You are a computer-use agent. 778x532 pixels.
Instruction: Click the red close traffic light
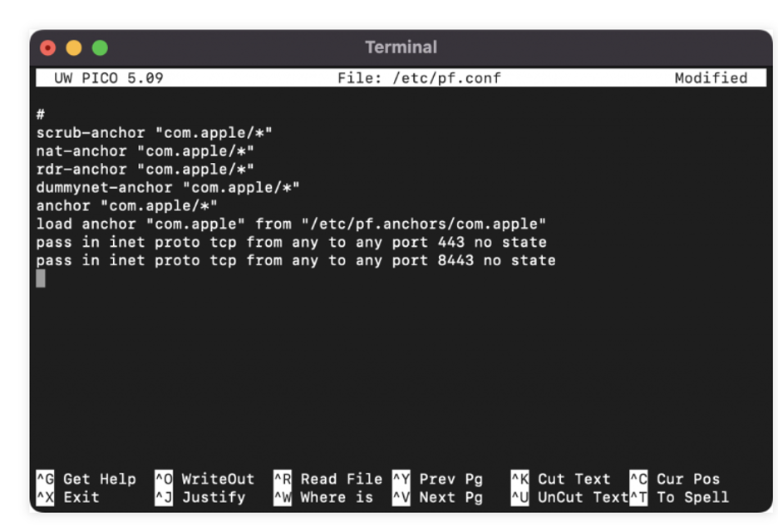47,47
